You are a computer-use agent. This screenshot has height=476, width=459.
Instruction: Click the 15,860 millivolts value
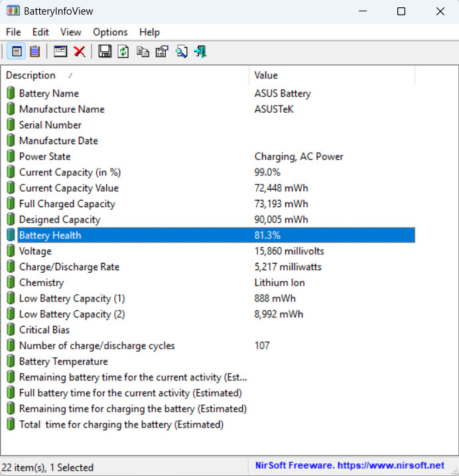click(x=289, y=251)
